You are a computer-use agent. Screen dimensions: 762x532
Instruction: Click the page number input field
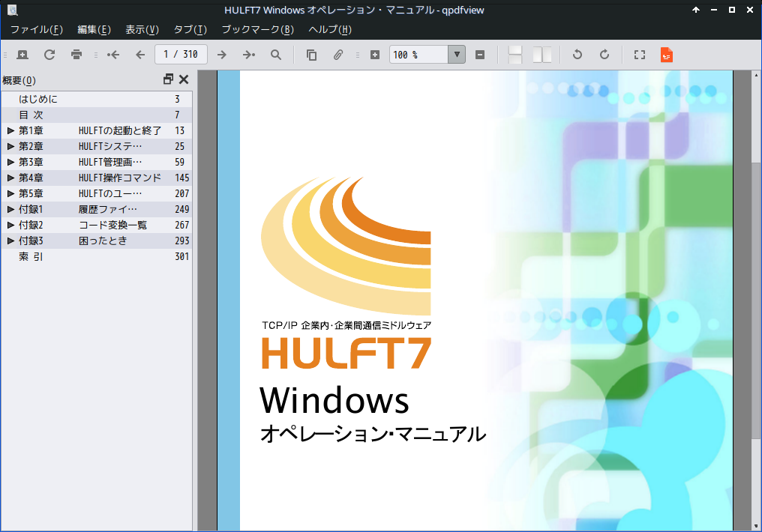[181, 55]
